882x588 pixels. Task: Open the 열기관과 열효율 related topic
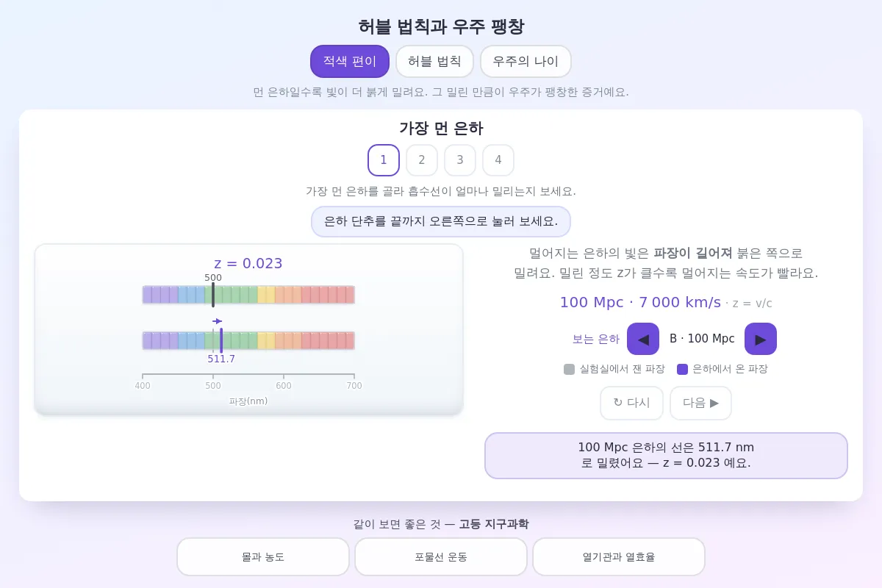point(619,556)
